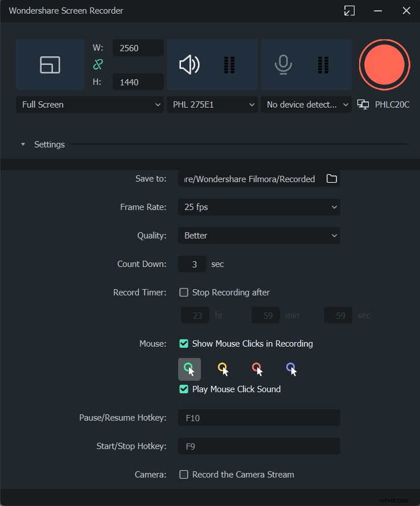Viewport: 420px width, 506px height.
Task: Click the shrink window icon in title bar
Action: point(349,11)
